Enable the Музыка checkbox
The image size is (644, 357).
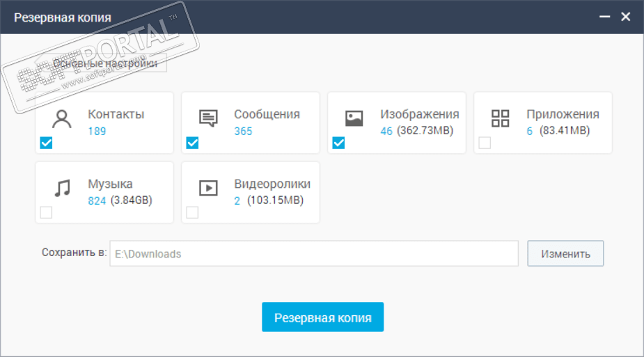click(x=47, y=212)
